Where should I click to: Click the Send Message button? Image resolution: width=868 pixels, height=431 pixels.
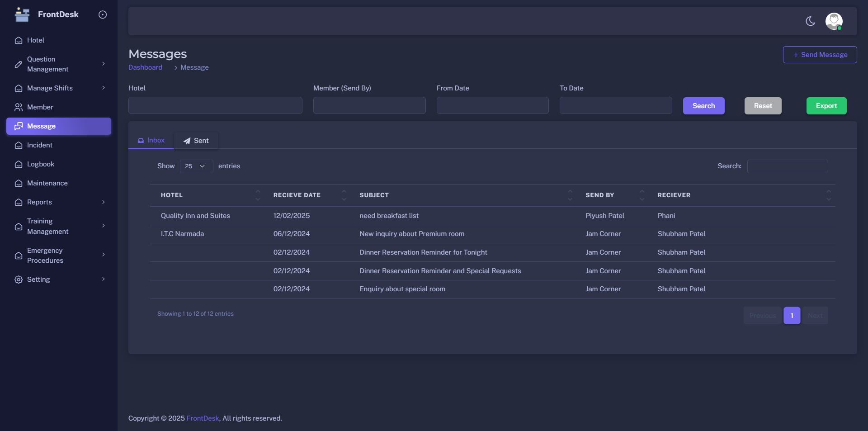click(820, 55)
